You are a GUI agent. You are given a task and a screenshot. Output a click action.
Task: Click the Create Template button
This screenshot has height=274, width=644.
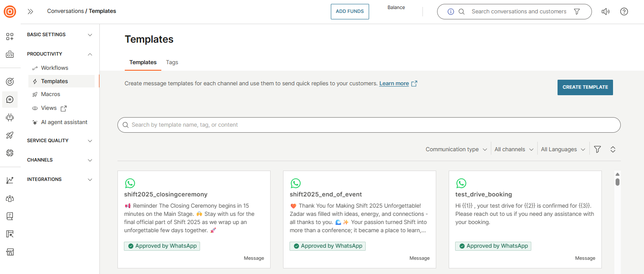click(x=585, y=87)
